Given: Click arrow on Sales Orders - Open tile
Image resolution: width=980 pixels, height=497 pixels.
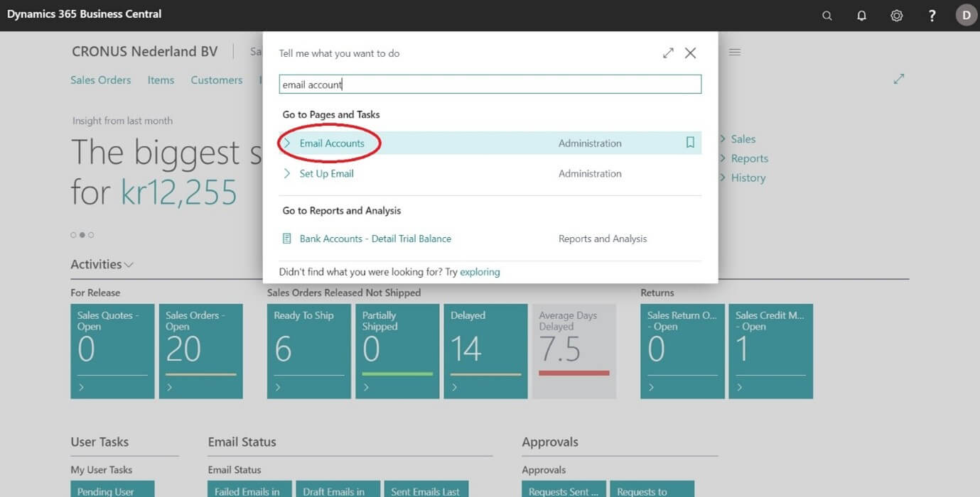Looking at the screenshot, I should point(170,388).
